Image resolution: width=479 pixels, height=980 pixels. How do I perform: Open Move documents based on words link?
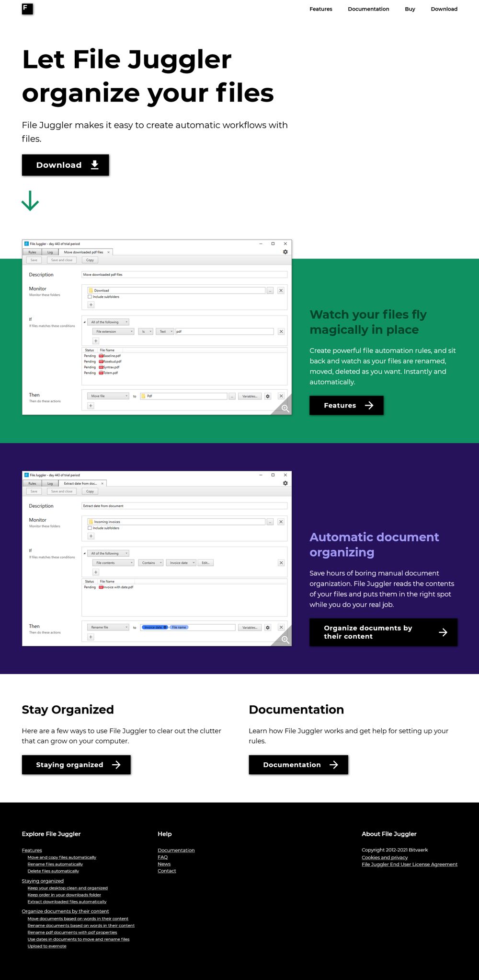pos(78,919)
